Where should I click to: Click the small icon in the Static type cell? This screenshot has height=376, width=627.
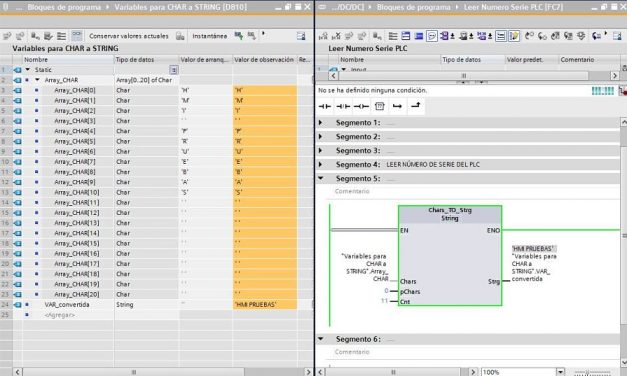tap(173, 70)
